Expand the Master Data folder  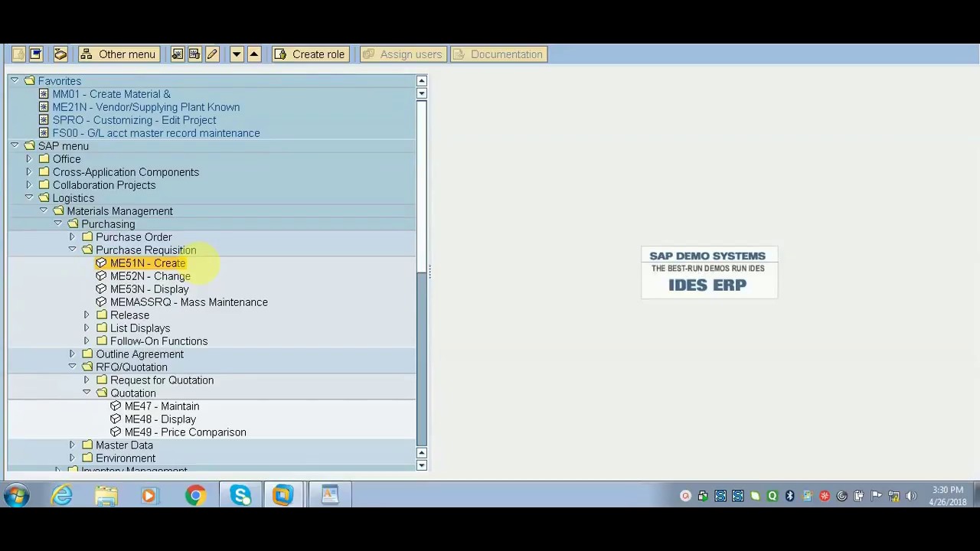point(73,445)
